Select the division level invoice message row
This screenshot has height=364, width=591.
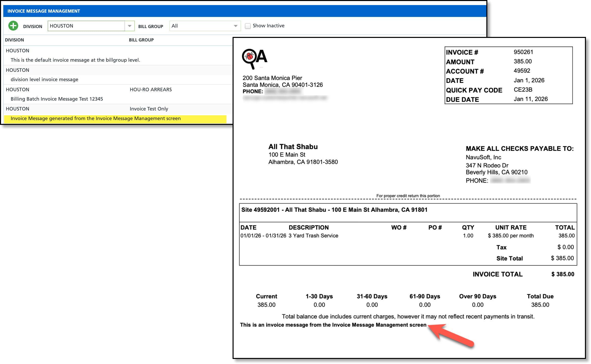pyautogui.click(x=44, y=80)
